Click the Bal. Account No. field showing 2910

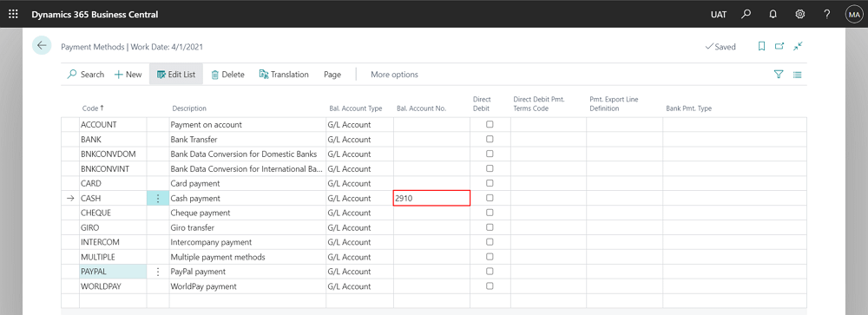[431, 198]
